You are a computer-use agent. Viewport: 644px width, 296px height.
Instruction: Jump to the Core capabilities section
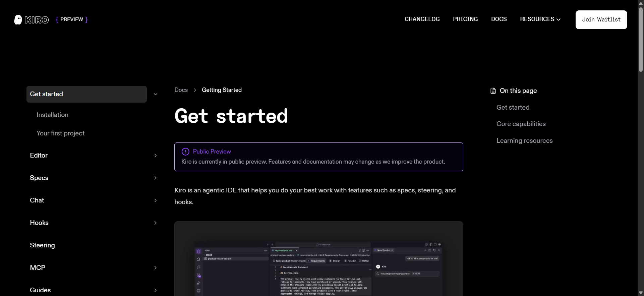[521, 124]
